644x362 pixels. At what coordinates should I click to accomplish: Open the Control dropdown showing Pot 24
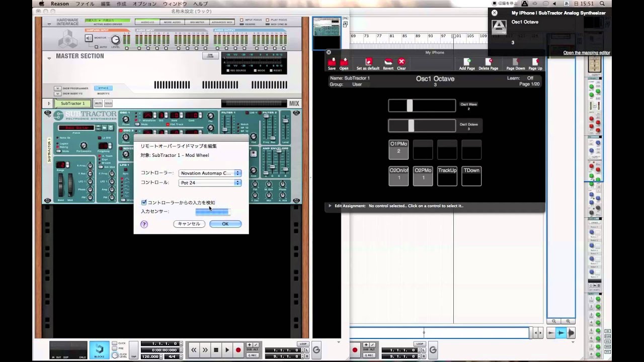pyautogui.click(x=210, y=183)
